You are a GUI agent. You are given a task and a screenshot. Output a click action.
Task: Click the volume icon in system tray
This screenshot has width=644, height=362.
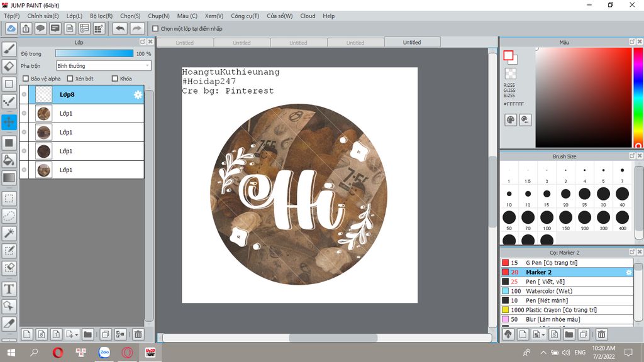[566, 353]
